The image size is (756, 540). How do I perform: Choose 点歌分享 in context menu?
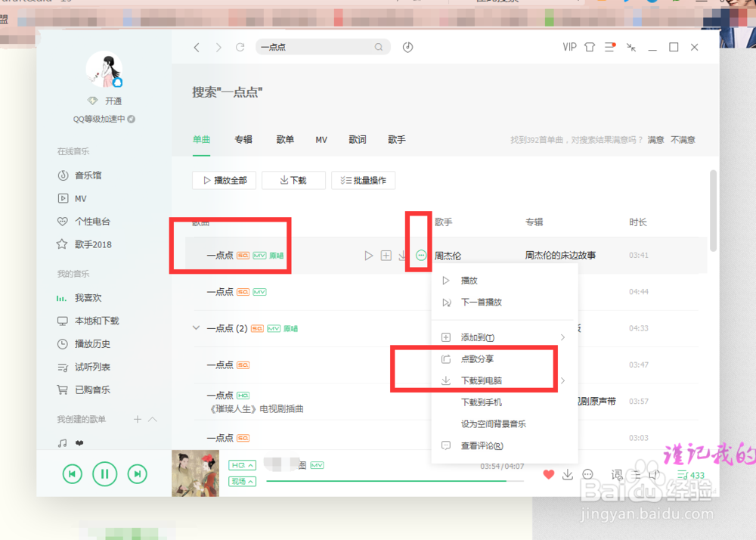click(504, 359)
